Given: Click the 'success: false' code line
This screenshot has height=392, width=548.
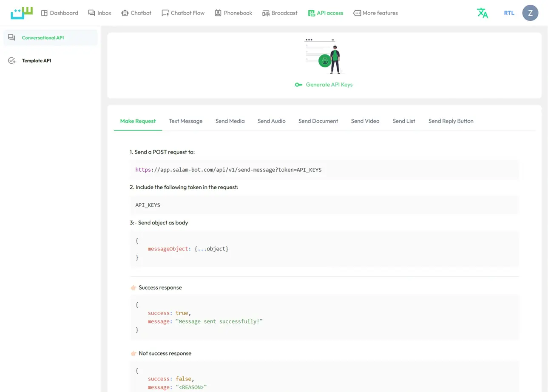Looking at the screenshot, I should [171, 379].
